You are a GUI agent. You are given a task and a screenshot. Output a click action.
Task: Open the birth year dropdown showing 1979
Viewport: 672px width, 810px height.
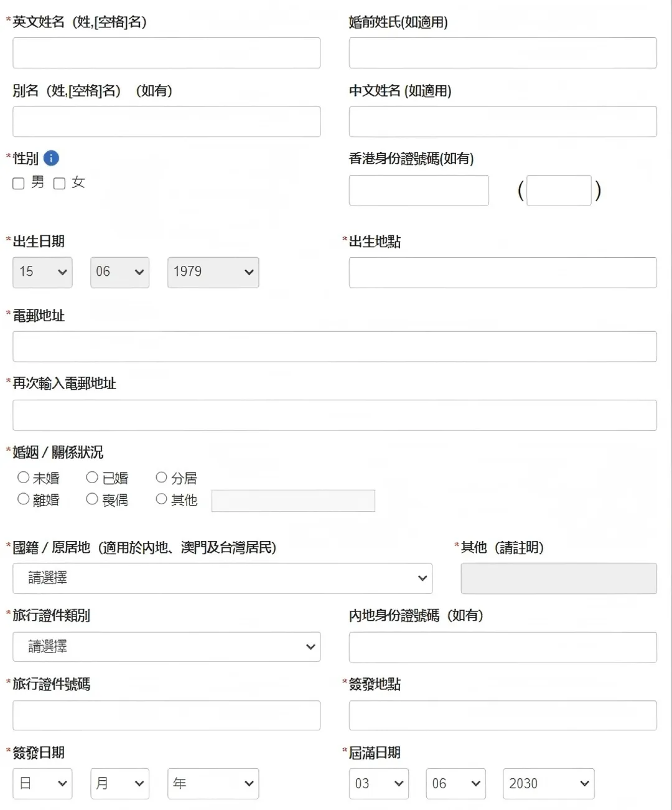click(x=212, y=272)
